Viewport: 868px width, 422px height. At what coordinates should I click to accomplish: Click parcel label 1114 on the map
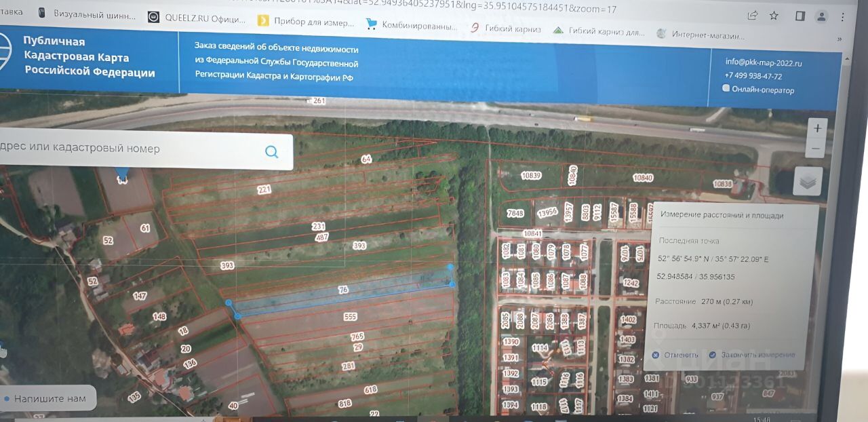[x=540, y=348]
